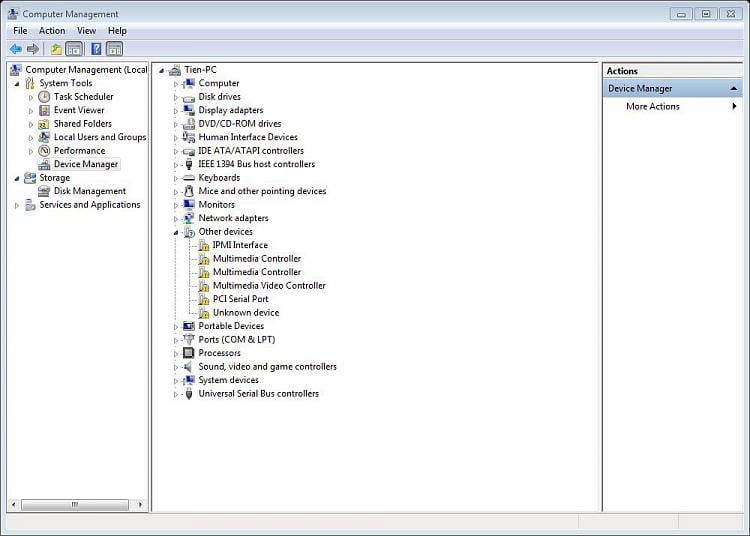
Task: Expand the IDE ATA/ATAPI controllers arrow
Action: coord(176,151)
